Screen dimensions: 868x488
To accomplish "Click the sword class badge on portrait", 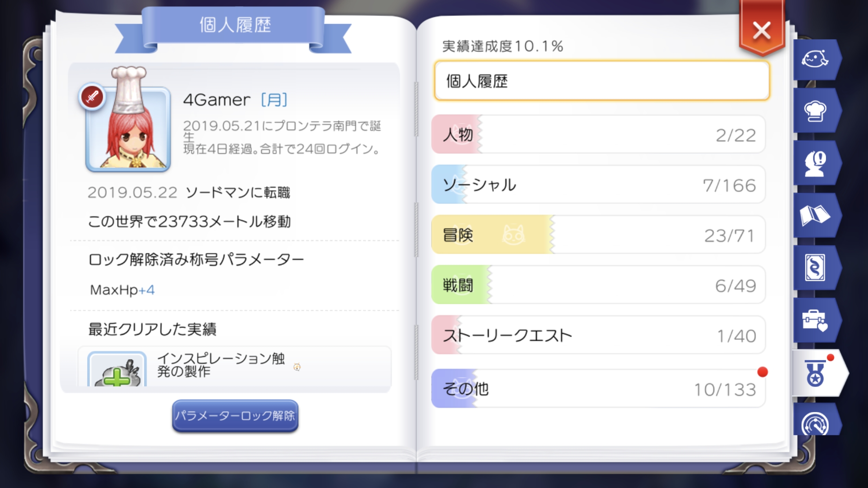I will [x=92, y=97].
